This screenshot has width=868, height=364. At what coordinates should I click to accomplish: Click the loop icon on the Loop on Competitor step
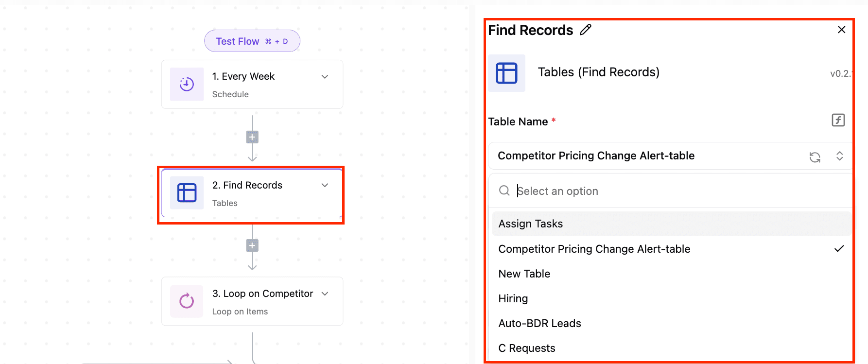[x=187, y=301]
